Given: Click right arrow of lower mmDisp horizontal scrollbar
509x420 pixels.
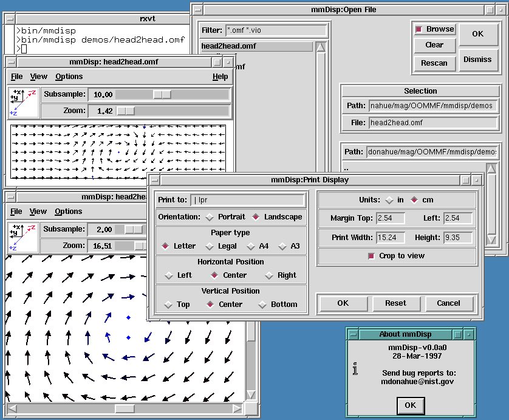Looking at the screenshot, I should (238, 408).
